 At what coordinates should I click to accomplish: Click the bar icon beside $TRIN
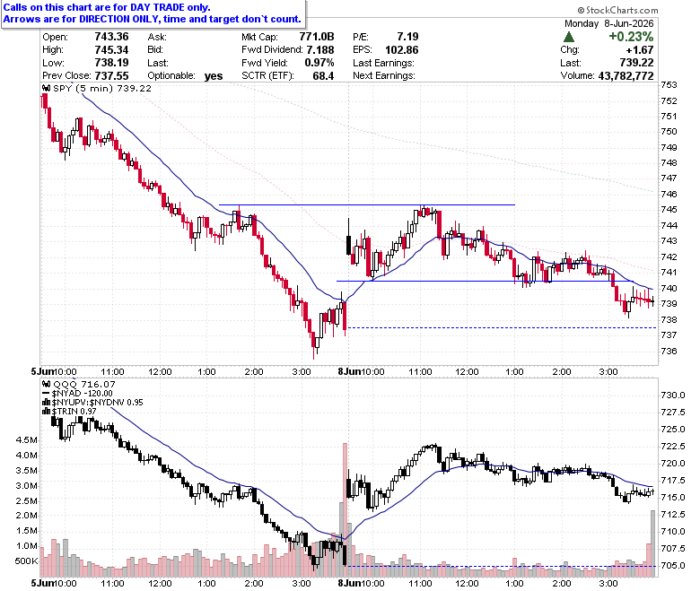coord(46,412)
